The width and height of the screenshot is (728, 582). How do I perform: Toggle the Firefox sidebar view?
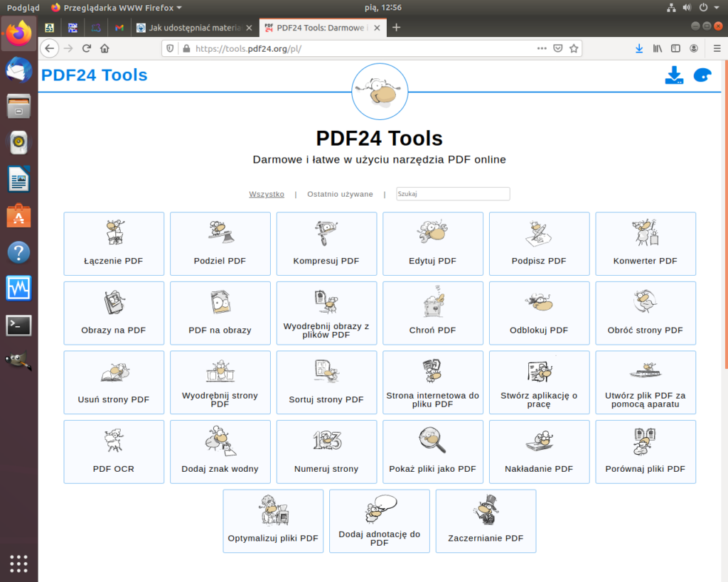675,48
